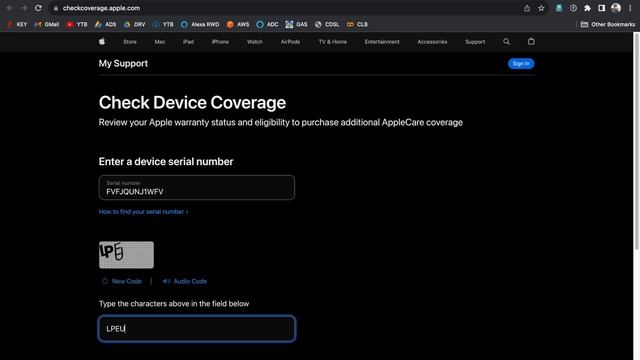
Task: Click the captcha characters input field
Action: point(196,329)
